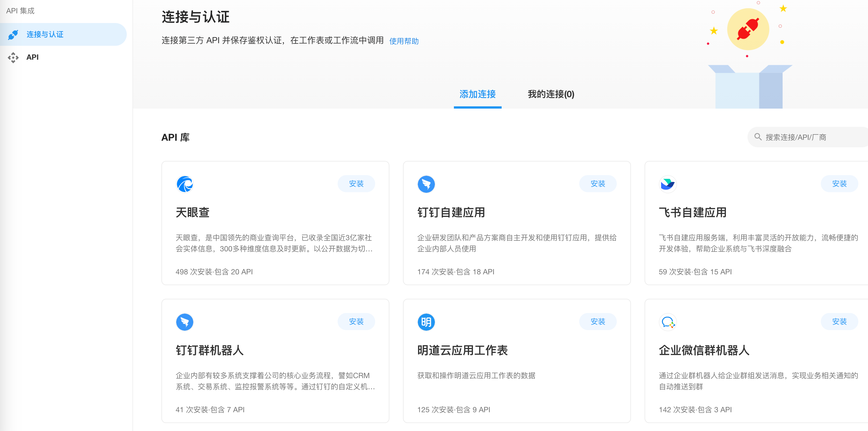This screenshot has width=868, height=431.
Task: Install the 天眼查 connection
Action: coord(356,184)
